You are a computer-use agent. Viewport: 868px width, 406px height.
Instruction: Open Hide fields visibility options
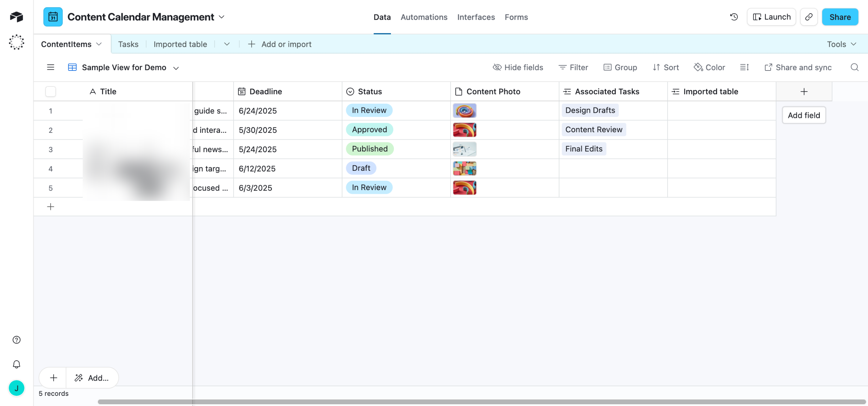518,67
